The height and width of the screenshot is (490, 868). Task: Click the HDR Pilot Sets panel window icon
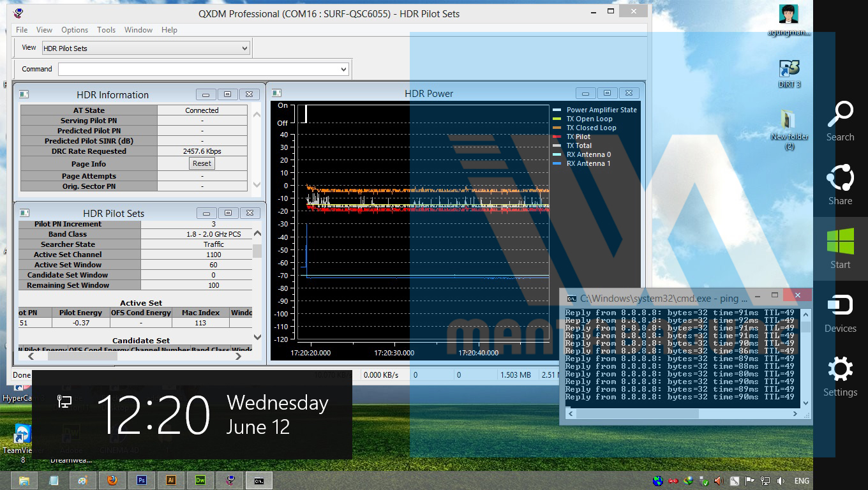tap(24, 213)
